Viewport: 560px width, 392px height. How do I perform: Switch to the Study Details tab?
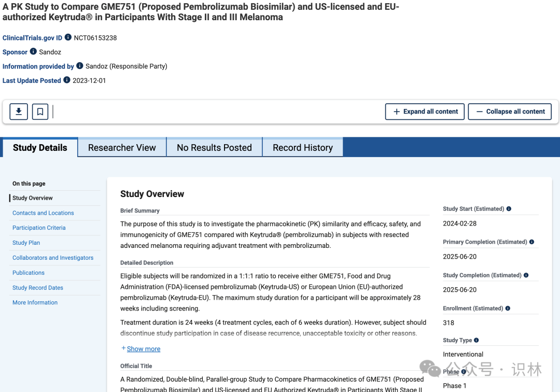(x=40, y=148)
